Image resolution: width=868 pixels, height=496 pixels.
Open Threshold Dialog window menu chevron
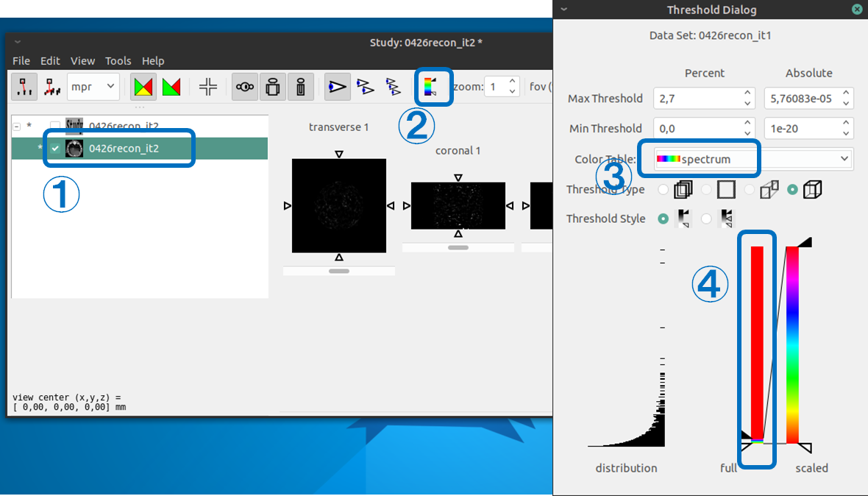(564, 10)
